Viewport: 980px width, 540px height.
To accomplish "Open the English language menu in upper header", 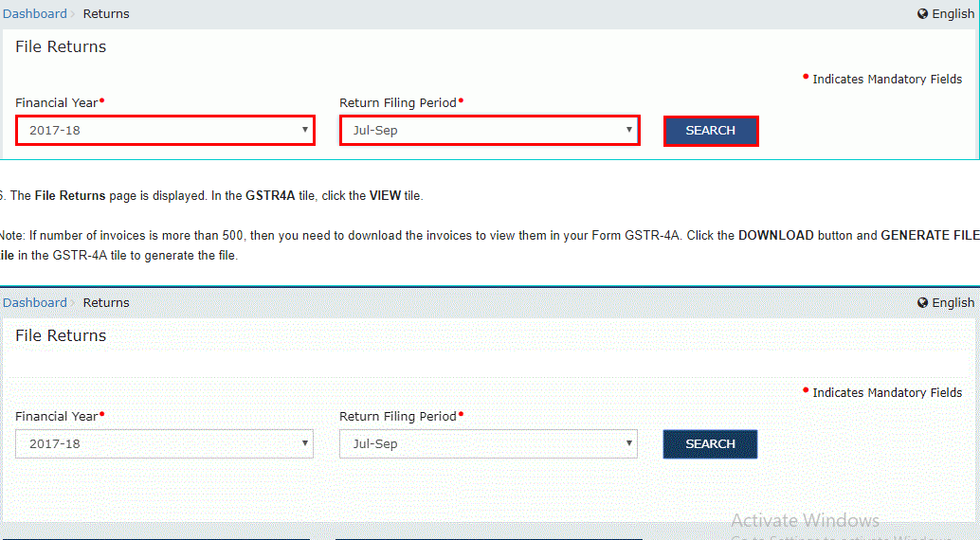I will 953,14.
